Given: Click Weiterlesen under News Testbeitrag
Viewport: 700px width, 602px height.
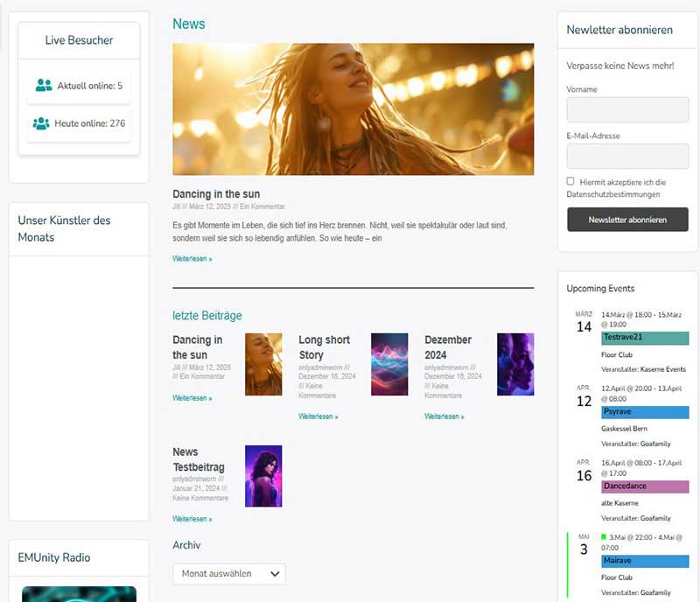Looking at the screenshot, I should point(192,519).
